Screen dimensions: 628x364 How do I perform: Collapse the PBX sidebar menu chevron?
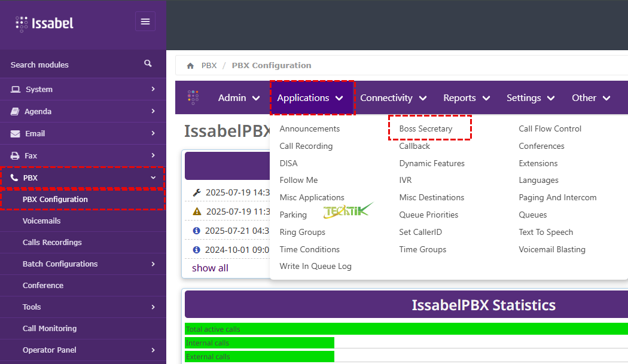153,178
